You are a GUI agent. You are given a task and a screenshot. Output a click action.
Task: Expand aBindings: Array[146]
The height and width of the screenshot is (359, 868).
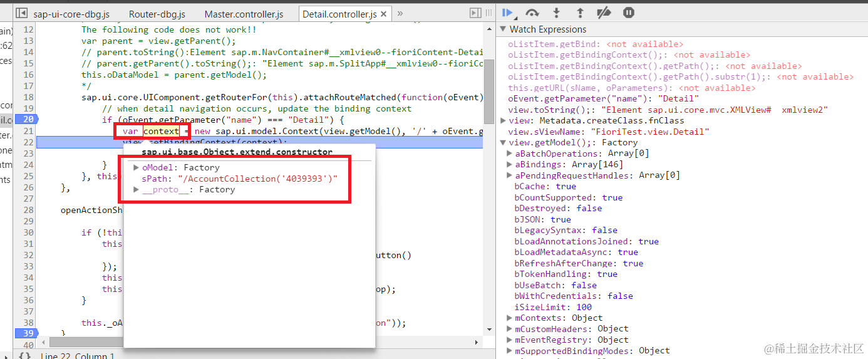pyautogui.click(x=510, y=165)
